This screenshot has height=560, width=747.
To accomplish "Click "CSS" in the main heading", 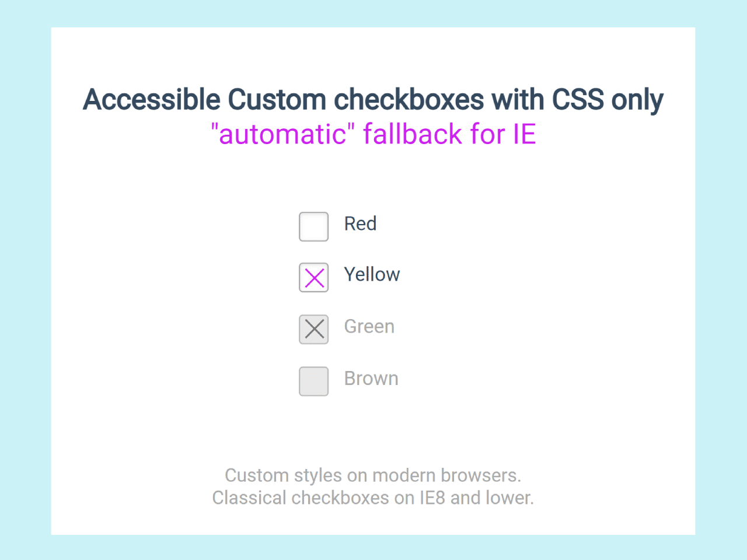I will point(578,100).
